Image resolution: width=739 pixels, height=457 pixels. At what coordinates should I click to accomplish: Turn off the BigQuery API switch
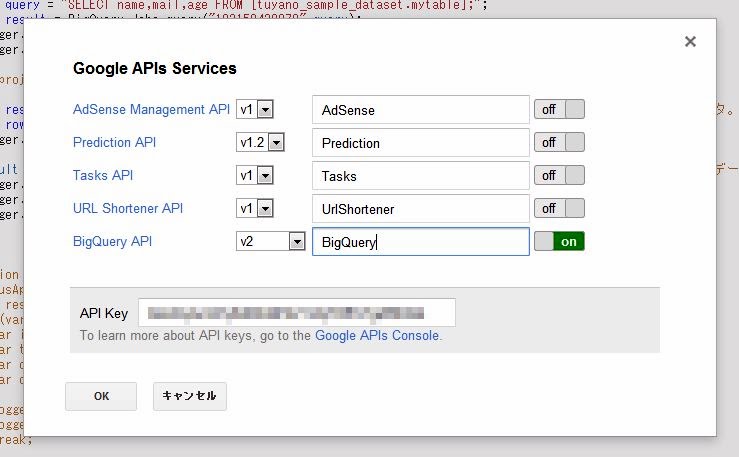559,242
